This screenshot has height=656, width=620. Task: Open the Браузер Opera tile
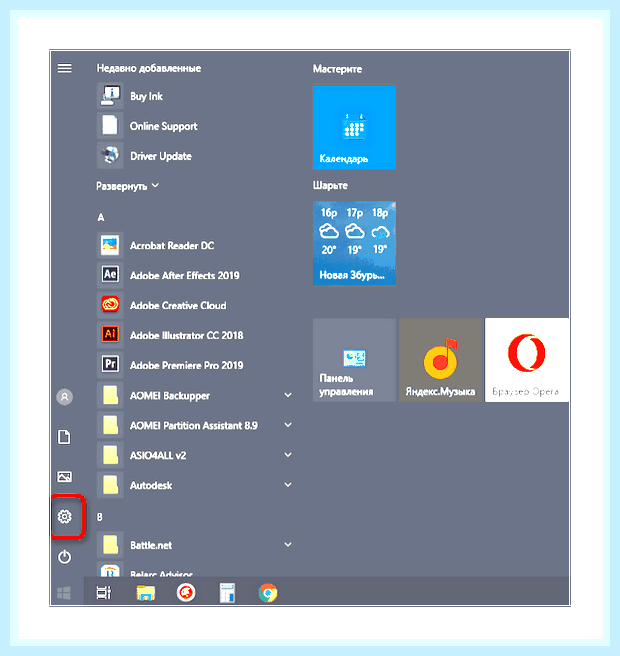(527, 360)
